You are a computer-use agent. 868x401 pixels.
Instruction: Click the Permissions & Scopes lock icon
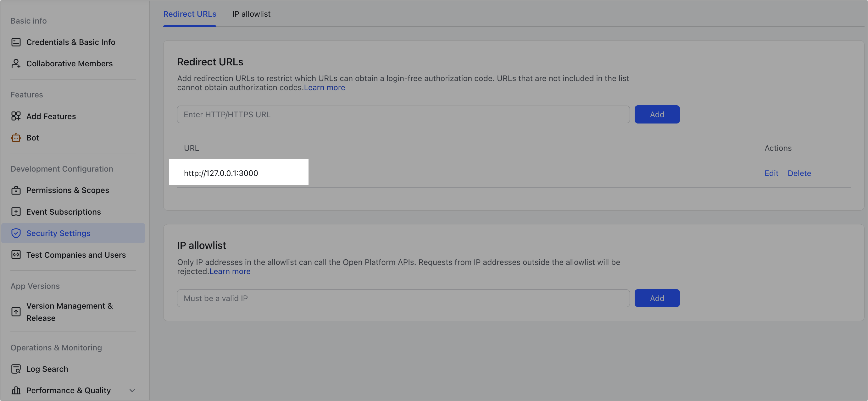click(x=16, y=190)
